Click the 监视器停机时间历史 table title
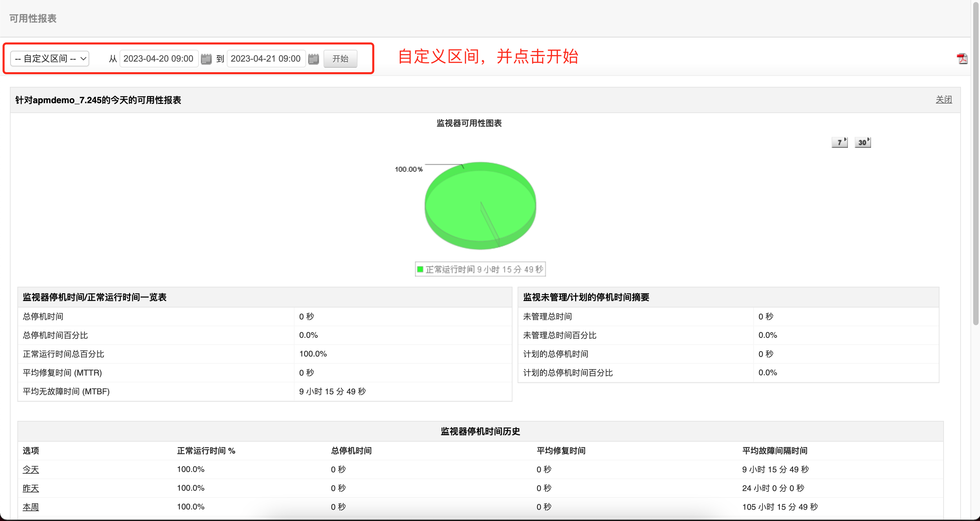The width and height of the screenshot is (980, 521). click(x=480, y=431)
